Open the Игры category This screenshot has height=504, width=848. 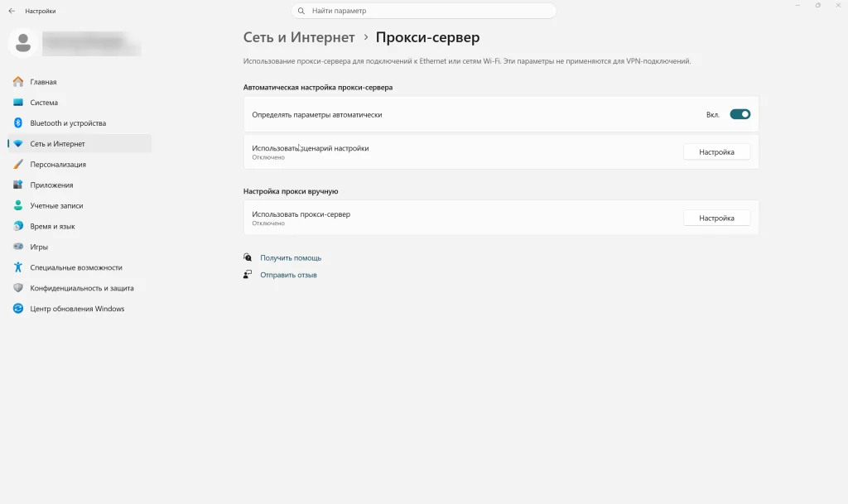click(79, 247)
